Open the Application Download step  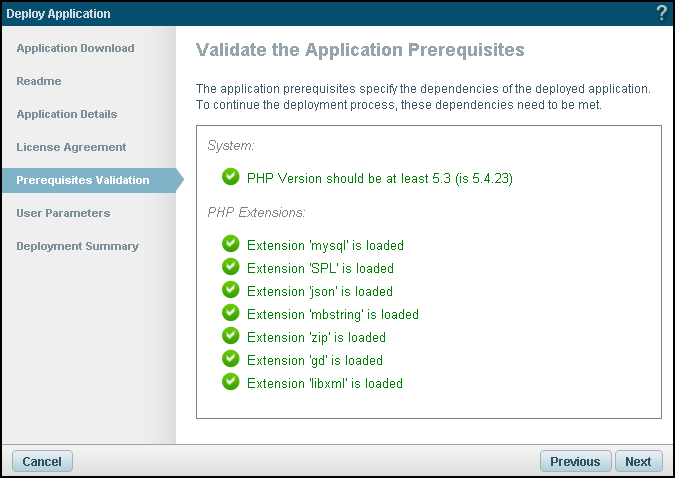[75, 48]
